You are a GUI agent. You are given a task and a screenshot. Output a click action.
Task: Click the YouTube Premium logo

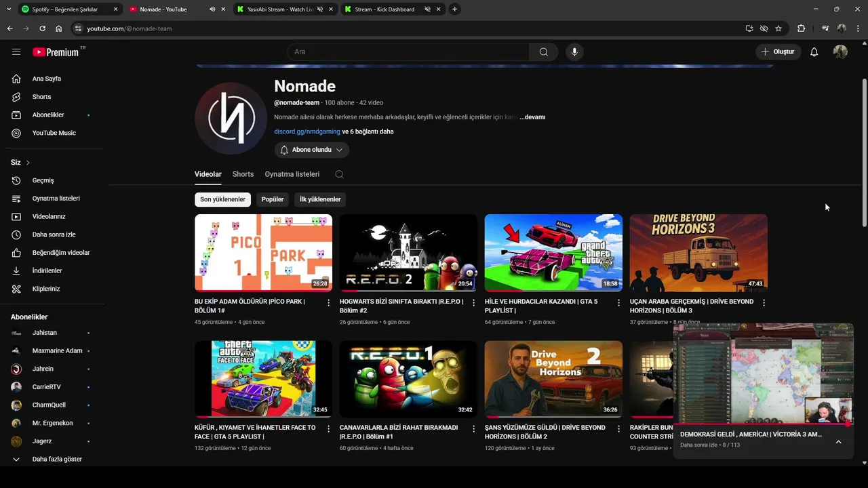click(x=56, y=52)
